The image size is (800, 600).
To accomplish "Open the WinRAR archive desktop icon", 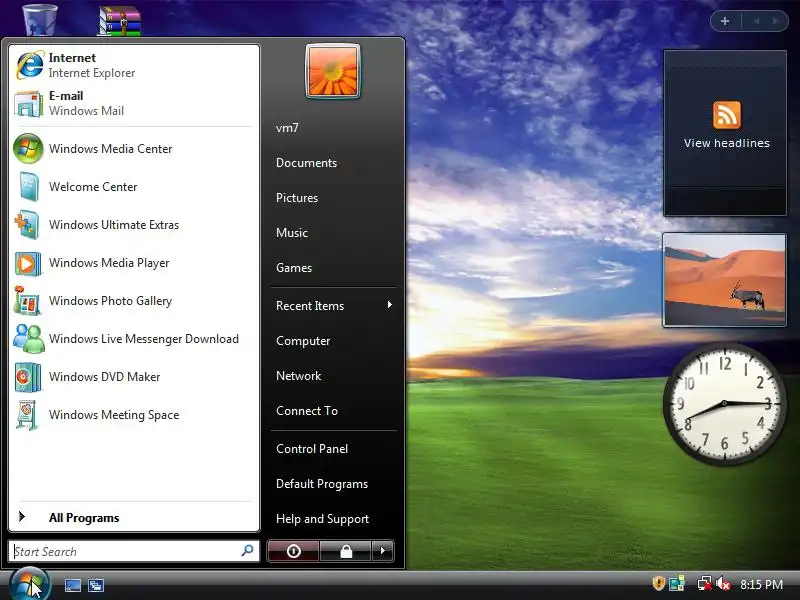I will pyautogui.click(x=119, y=21).
